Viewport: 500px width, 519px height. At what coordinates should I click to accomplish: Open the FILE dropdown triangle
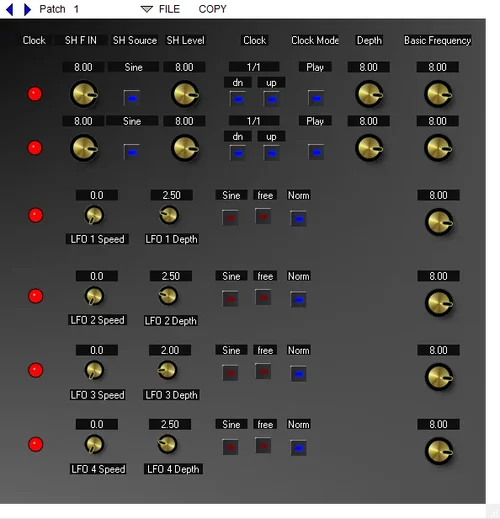pos(147,9)
